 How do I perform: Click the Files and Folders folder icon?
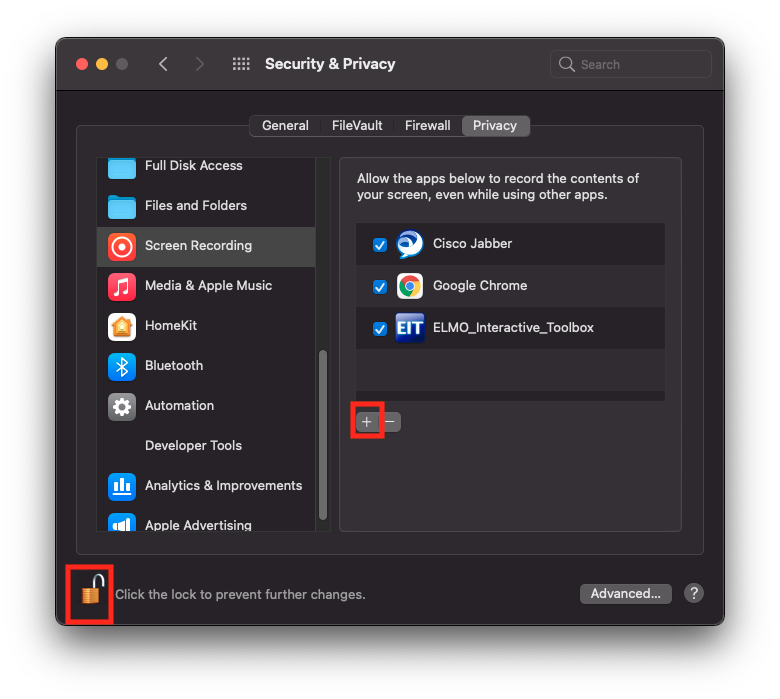(x=122, y=206)
